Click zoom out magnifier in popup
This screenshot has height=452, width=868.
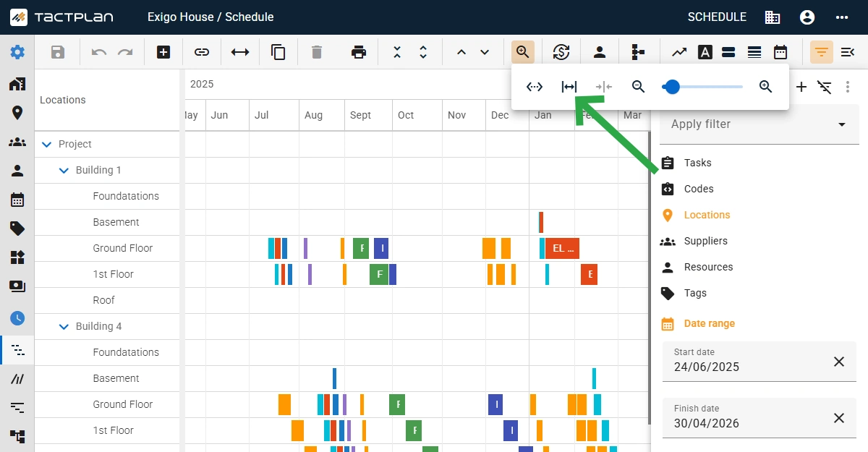[x=638, y=87]
